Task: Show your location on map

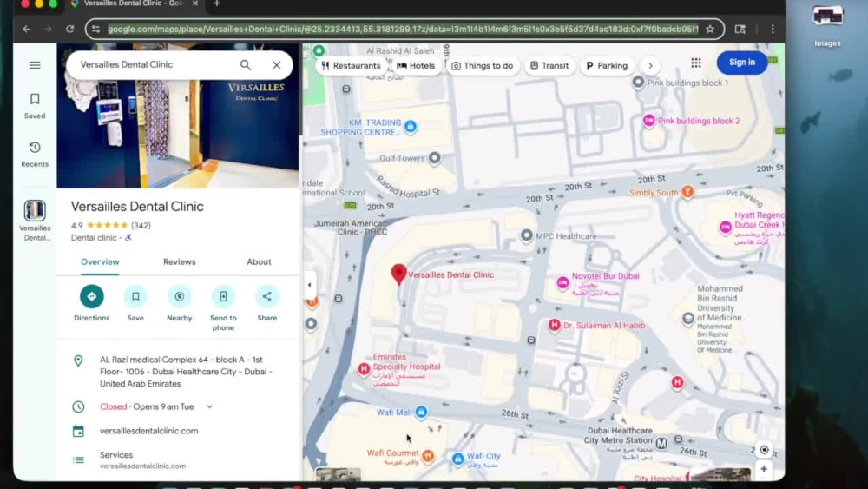Action: [764, 450]
